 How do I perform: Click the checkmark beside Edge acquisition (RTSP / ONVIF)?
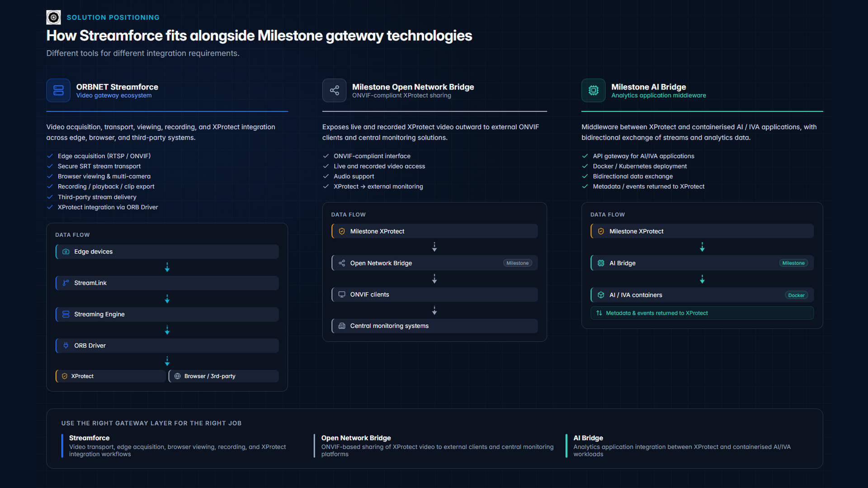tap(50, 156)
